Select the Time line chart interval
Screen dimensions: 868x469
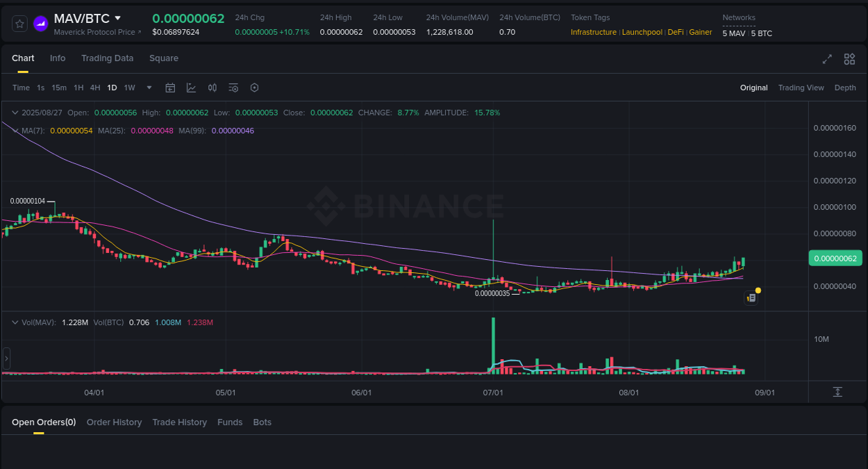pos(21,88)
